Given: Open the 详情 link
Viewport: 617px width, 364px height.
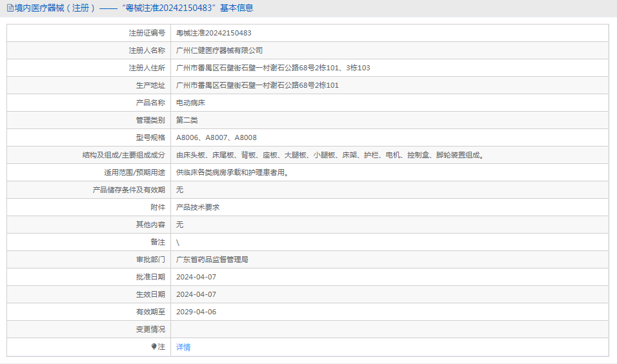Looking at the screenshot, I should [x=183, y=347].
